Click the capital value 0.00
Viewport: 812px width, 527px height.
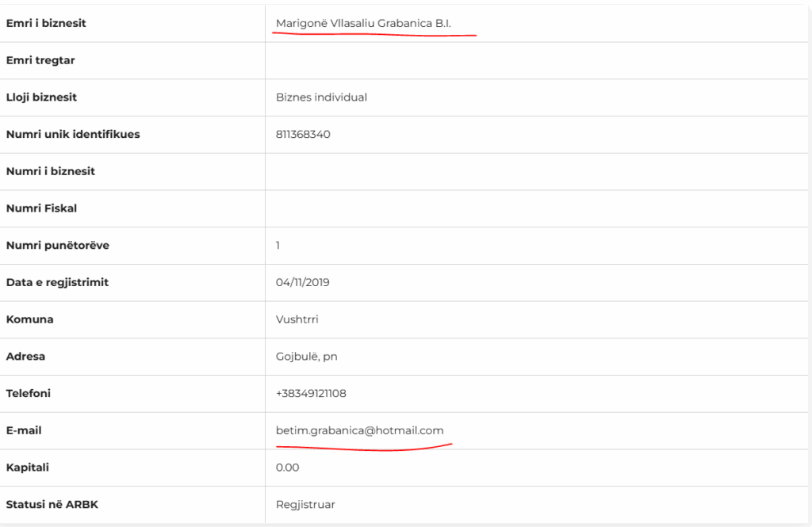(x=287, y=468)
